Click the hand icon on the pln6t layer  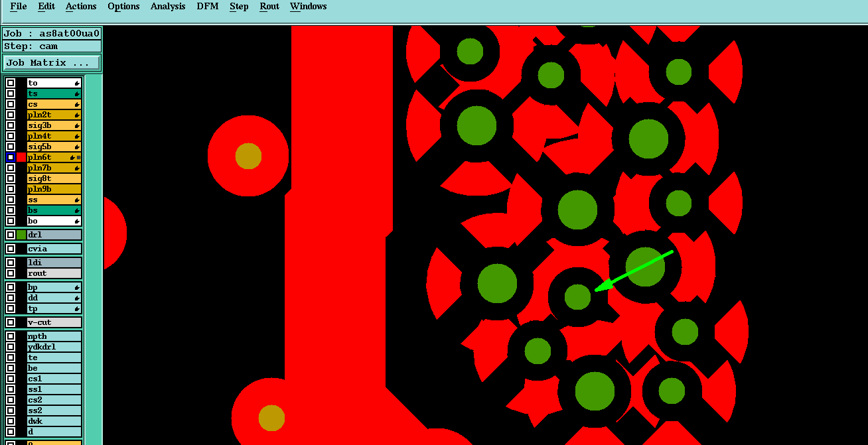coord(73,157)
